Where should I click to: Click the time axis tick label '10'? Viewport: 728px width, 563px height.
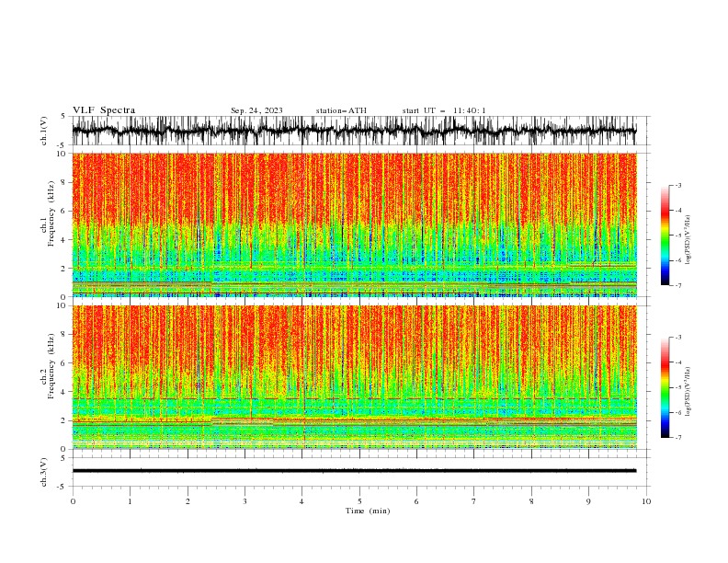(x=646, y=501)
